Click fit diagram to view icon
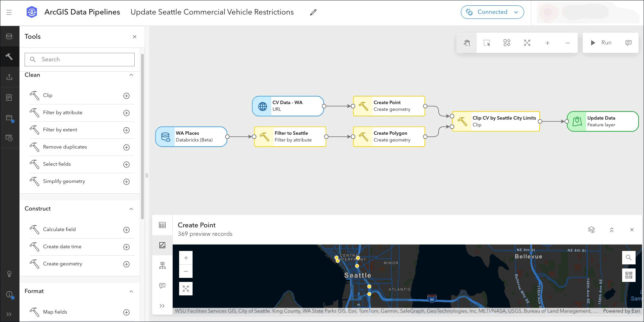Image resolution: width=644 pixels, height=322 pixels. click(x=527, y=43)
